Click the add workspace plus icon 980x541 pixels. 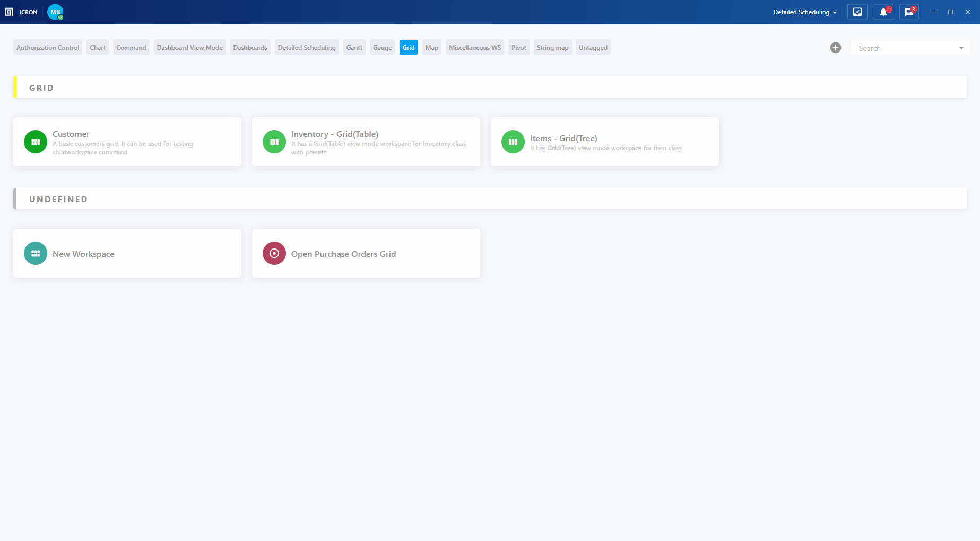pos(836,48)
